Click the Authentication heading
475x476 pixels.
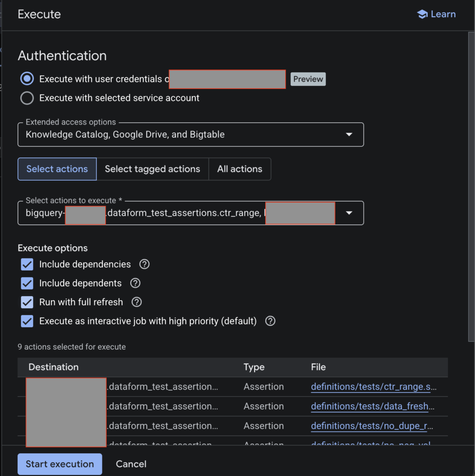coord(62,56)
